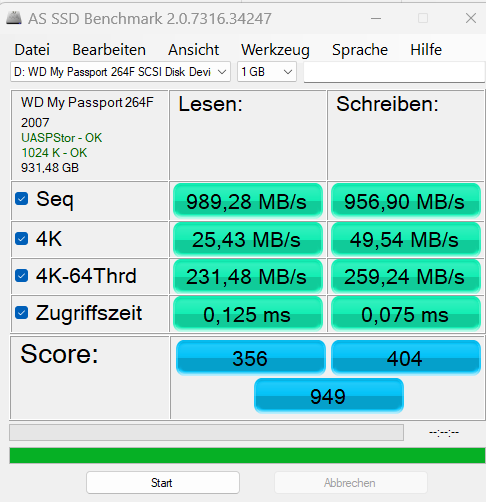Click the green progress bar

click(x=247, y=455)
